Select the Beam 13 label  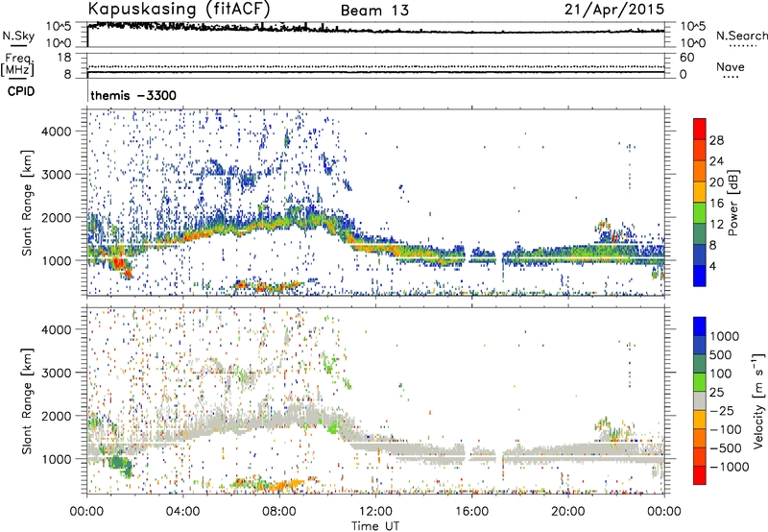(374, 11)
